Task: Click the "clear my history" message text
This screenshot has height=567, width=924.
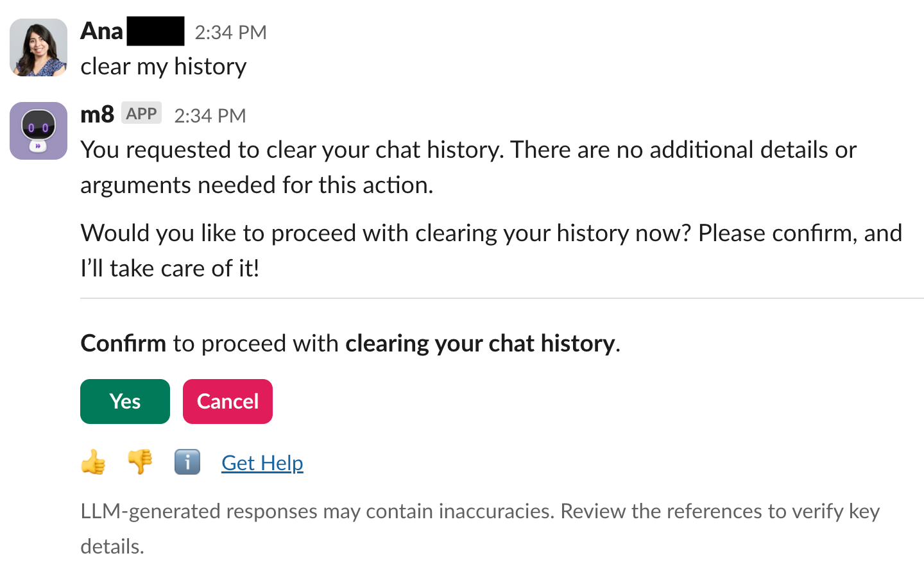Action: tap(164, 67)
